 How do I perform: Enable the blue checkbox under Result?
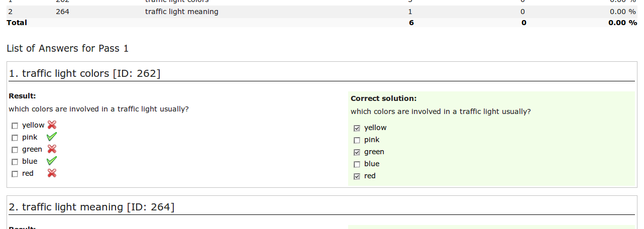click(15, 162)
